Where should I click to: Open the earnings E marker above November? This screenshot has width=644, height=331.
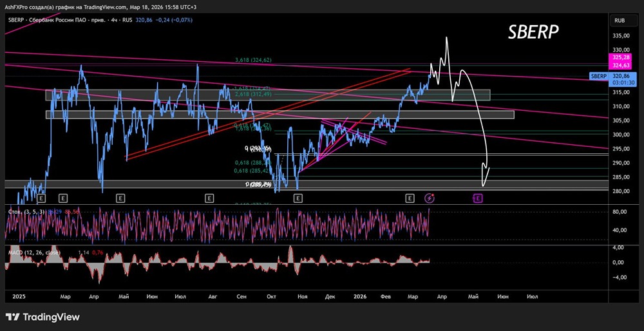coord(298,198)
